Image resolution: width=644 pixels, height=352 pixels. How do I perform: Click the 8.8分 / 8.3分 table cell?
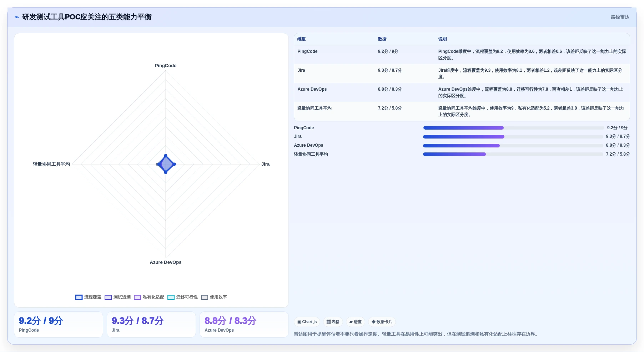tap(390, 89)
